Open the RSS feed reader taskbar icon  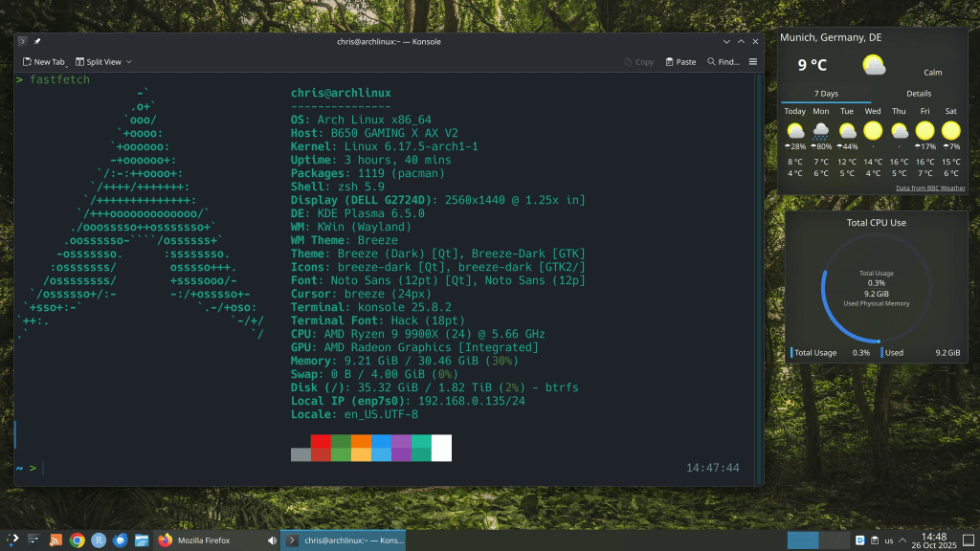tap(56, 540)
